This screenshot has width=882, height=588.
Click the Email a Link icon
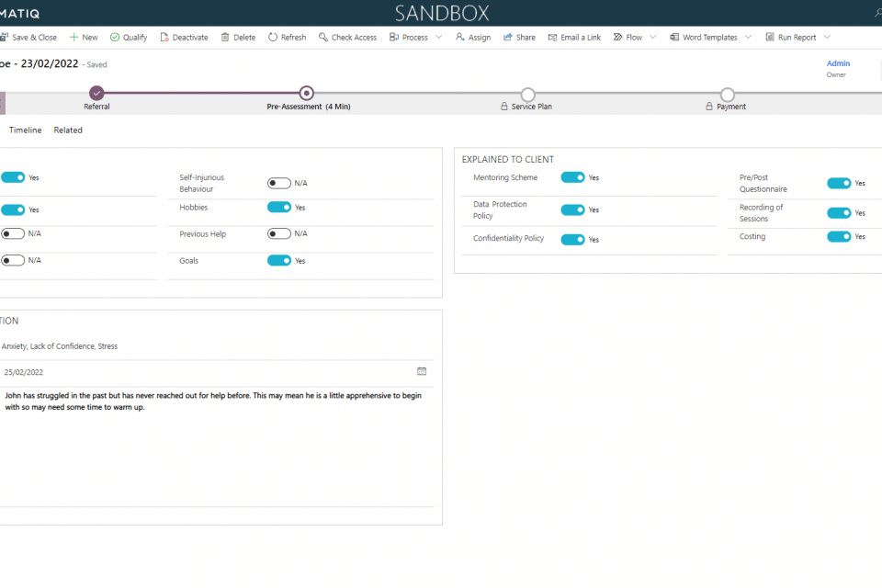(x=552, y=38)
